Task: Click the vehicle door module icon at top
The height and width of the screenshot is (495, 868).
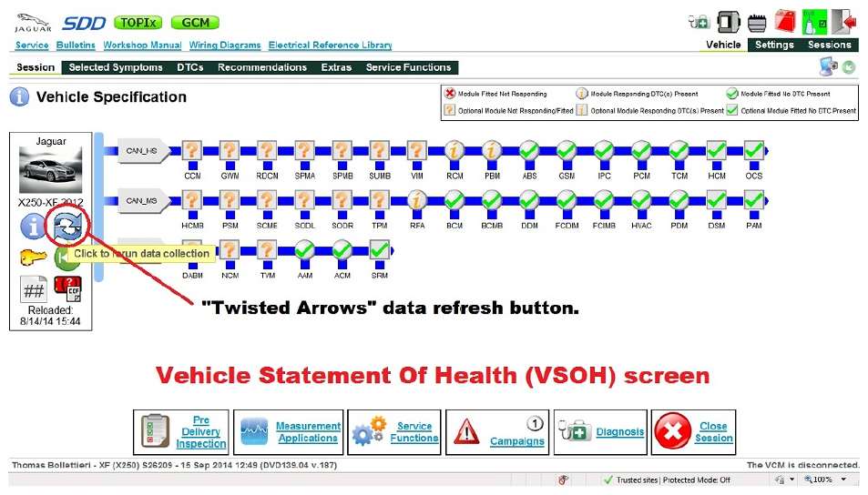Action: (x=728, y=22)
